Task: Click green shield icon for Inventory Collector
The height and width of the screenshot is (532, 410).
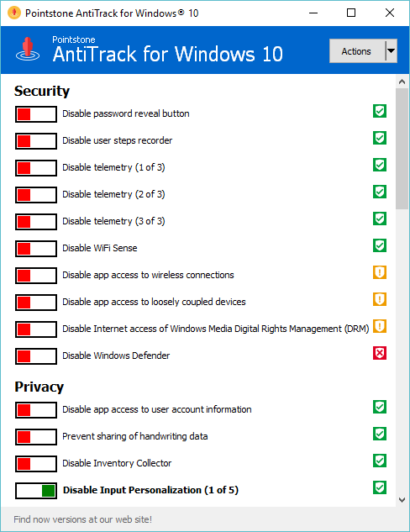Action: tap(380, 461)
